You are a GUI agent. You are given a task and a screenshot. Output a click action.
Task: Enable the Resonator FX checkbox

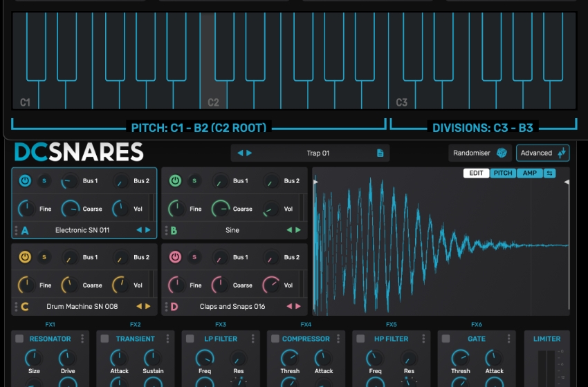pyautogui.click(x=19, y=339)
